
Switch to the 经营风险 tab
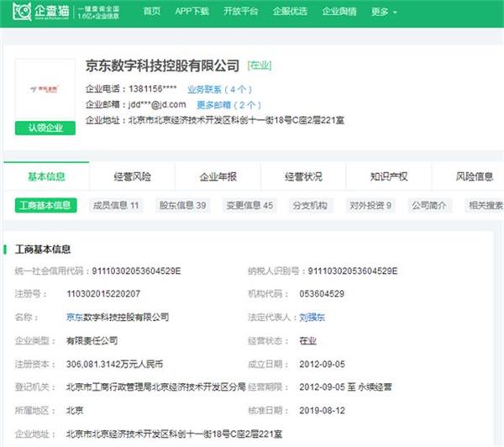133,176
